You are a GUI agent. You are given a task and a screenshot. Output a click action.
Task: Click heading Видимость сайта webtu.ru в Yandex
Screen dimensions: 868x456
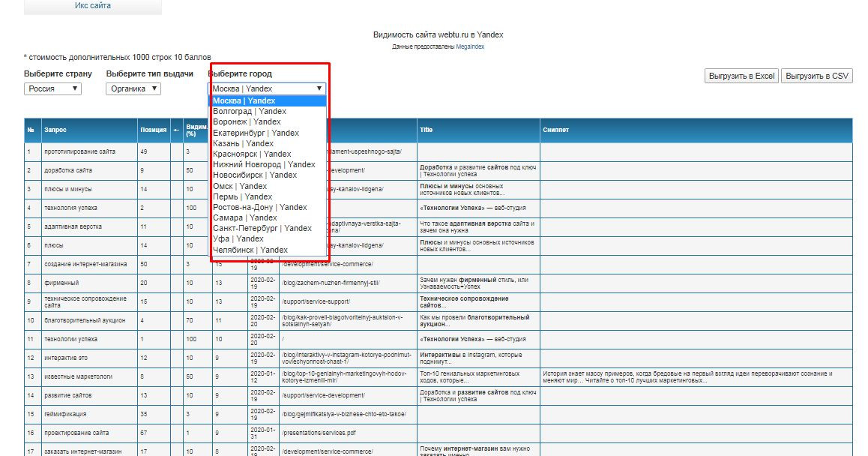[438, 35]
